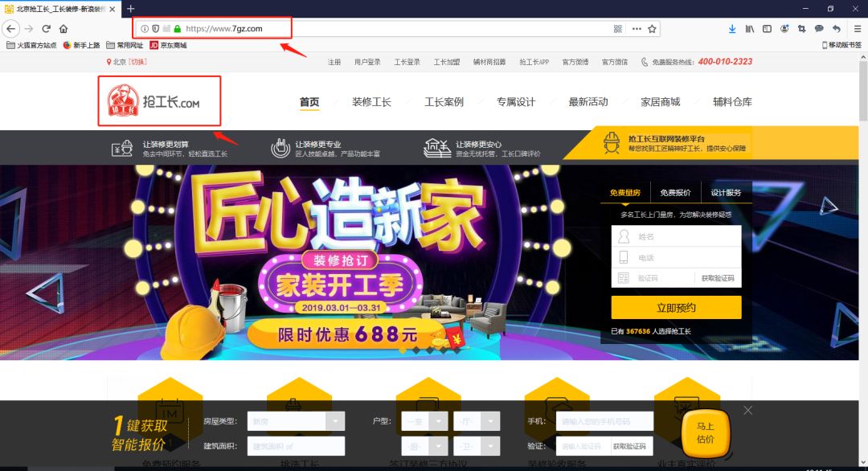This screenshot has height=471, width=868.
Task: Toggle the sidebar view icon in the toolbar
Action: tap(768, 28)
